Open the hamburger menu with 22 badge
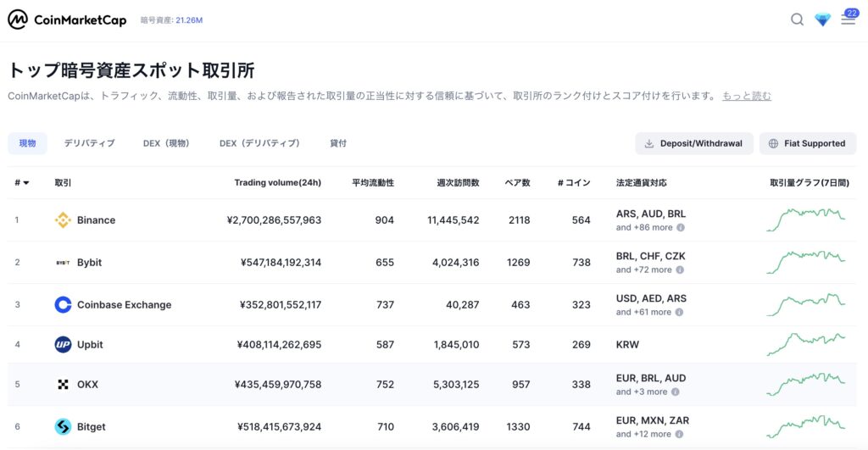Screen dimensions: 868x450 tap(848, 19)
